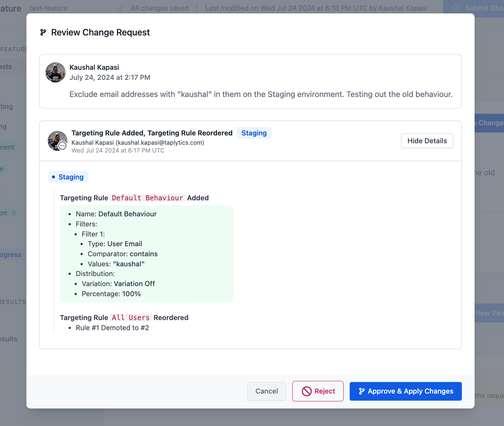Click Kaushal Kapasi's avatar in the comment card
Image resolution: width=504 pixels, height=426 pixels.
(55, 72)
